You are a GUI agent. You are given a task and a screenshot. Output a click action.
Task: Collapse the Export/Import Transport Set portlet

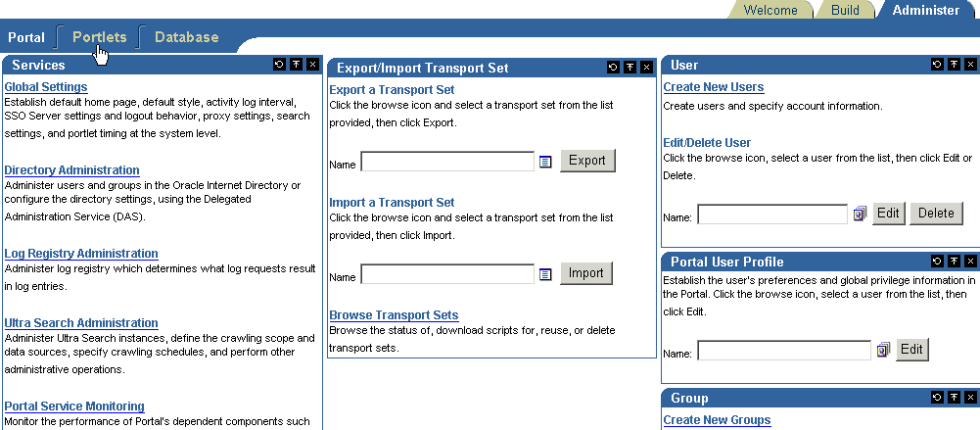coord(630,68)
